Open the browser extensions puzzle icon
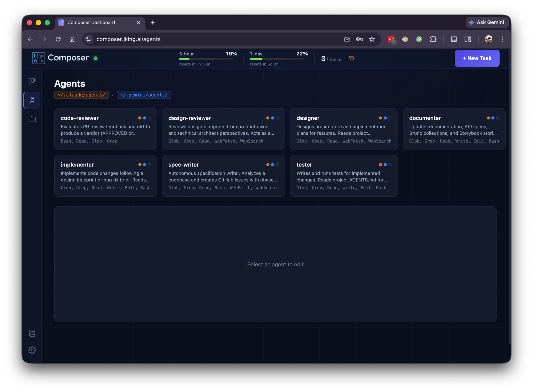Screen dimensions: 533x392 point(433,39)
